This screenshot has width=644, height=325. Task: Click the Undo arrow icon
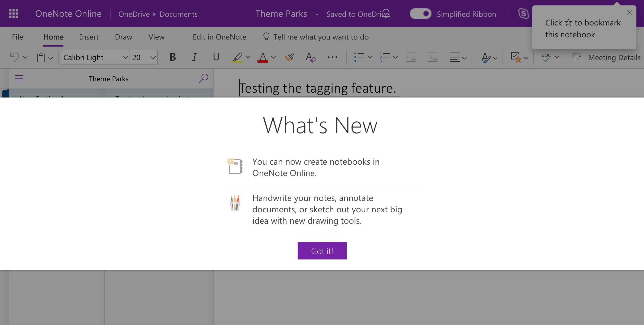(14, 57)
